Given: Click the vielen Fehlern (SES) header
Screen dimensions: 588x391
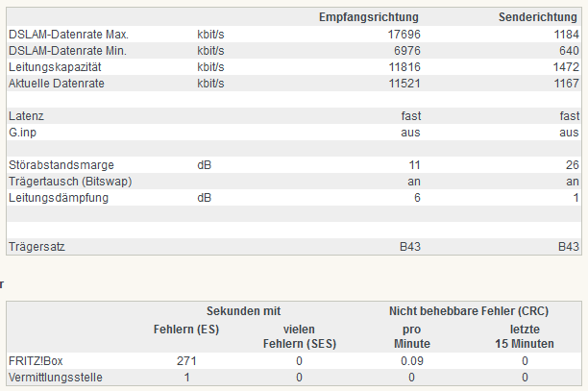Looking at the screenshot, I should [299, 336].
